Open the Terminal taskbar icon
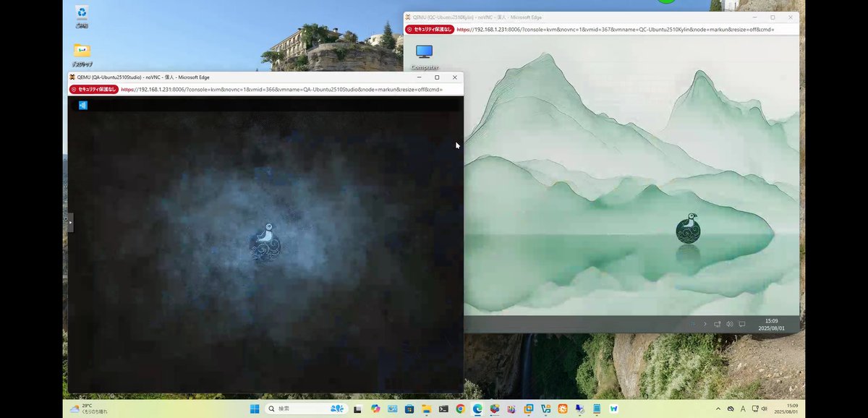Viewport: 868px width, 418px height. (443, 409)
